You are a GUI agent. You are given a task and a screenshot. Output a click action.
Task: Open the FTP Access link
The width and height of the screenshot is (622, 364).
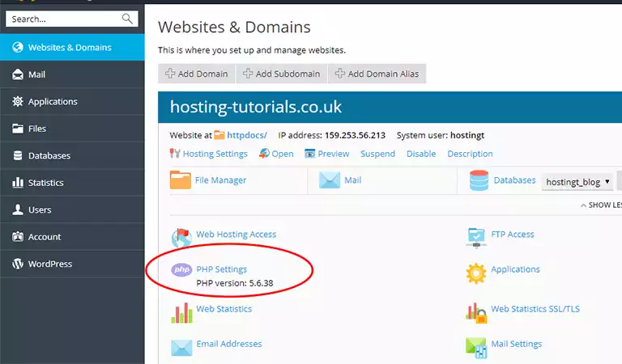(x=513, y=234)
